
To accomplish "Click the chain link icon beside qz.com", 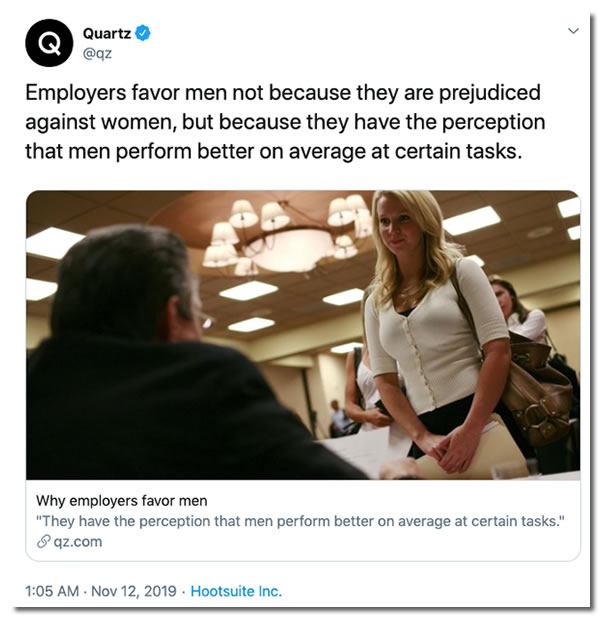I will coord(43,541).
